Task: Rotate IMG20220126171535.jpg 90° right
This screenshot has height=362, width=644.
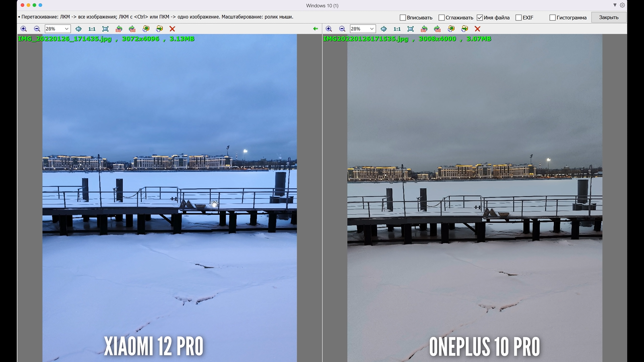Action: point(437,29)
